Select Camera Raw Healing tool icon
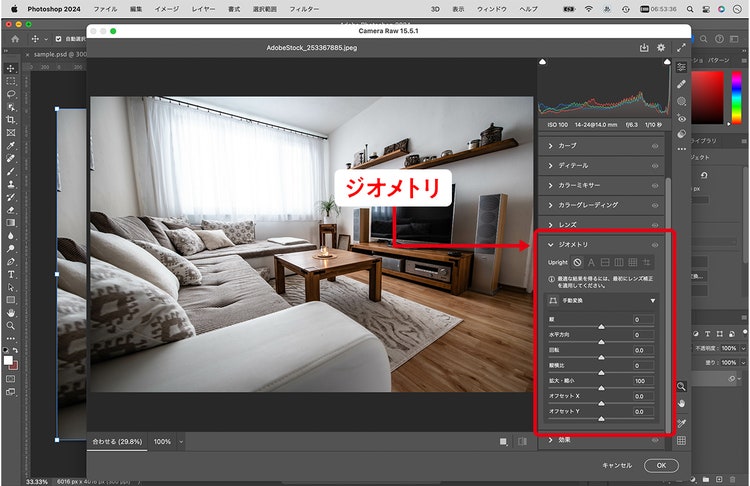Image resolution: width=750 pixels, height=486 pixels. pos(682,84)
